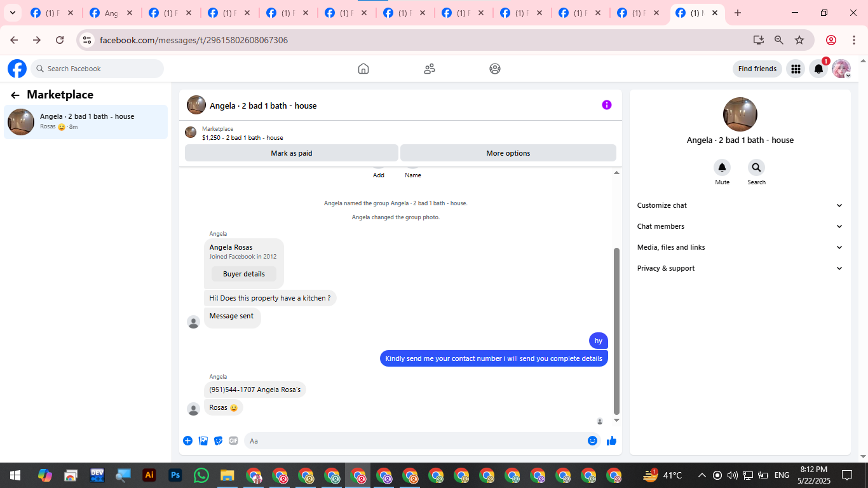This screenshot has width=868, height=488.
Task: Launch Adobe Illustrator from the taskbar
Action: pos(149,475)
